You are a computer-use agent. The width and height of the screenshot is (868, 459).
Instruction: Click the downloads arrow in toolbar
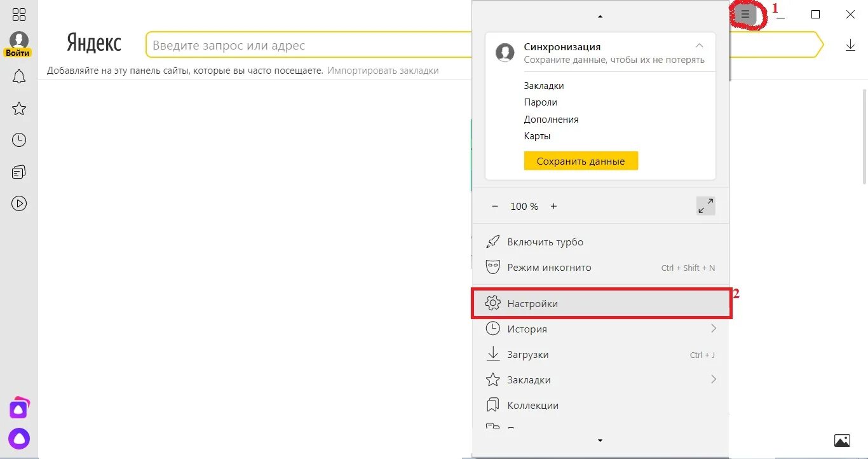[x=850, y=45]
